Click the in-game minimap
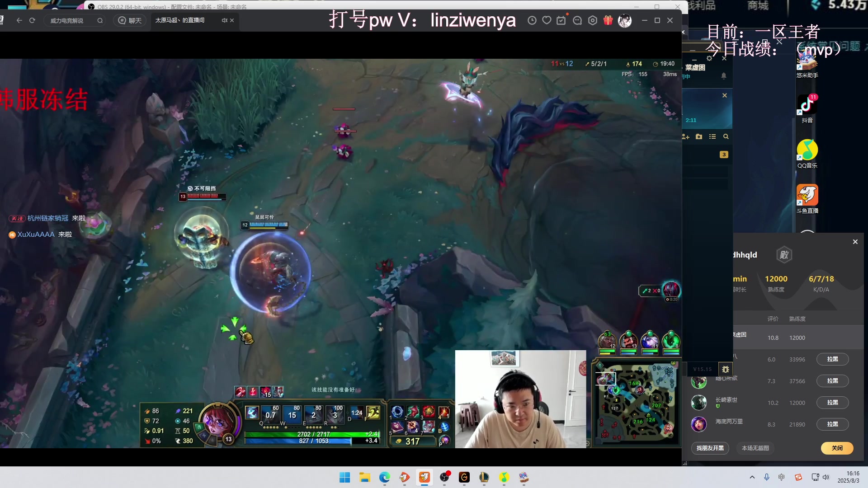Screen dimensions: 868x488 click(x=636, y=404)
